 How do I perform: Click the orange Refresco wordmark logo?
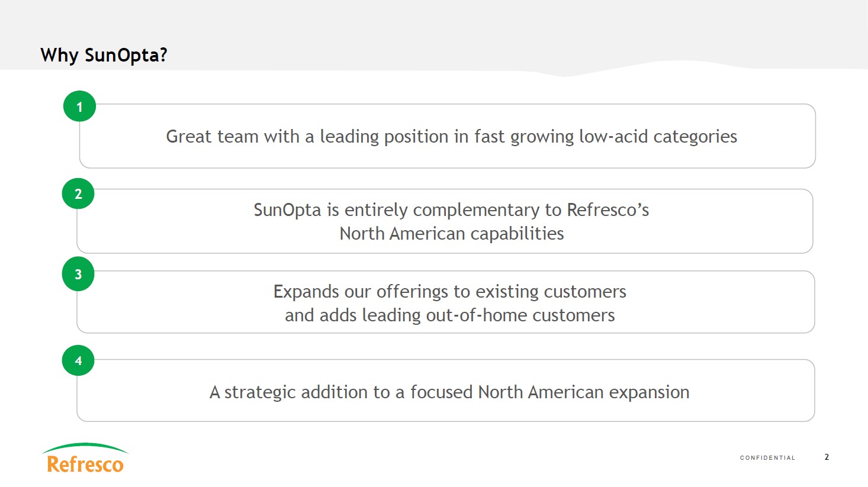click(85, 465)
